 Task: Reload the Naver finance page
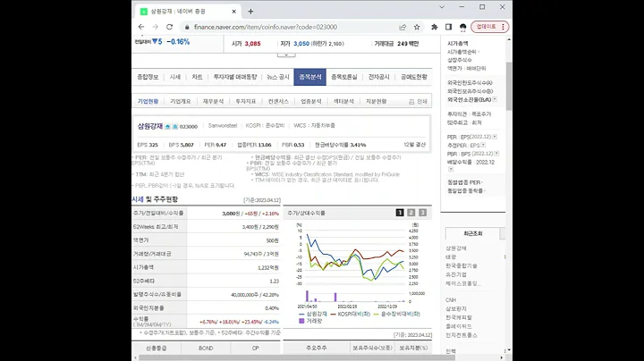(x=169, y=27)
